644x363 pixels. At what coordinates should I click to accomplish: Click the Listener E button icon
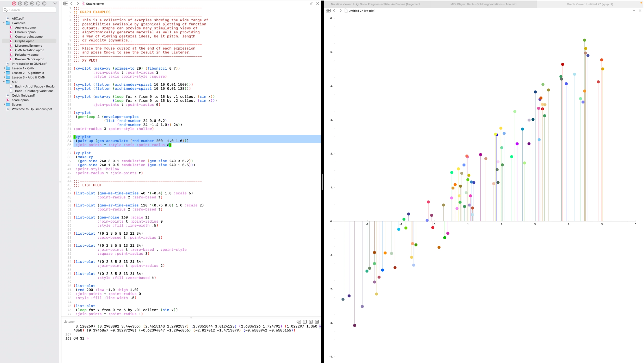coord(311,322)
